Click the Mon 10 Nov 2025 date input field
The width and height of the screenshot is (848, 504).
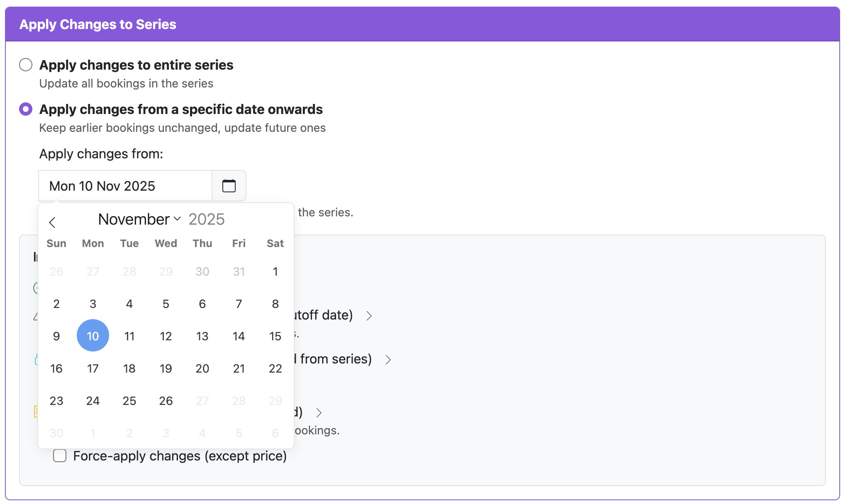click(124, 186)
